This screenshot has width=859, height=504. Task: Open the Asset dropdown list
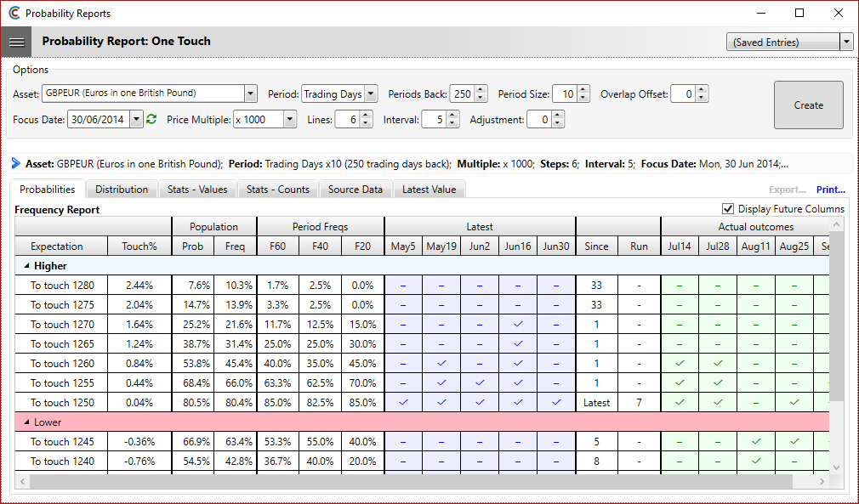coord(250,94)
